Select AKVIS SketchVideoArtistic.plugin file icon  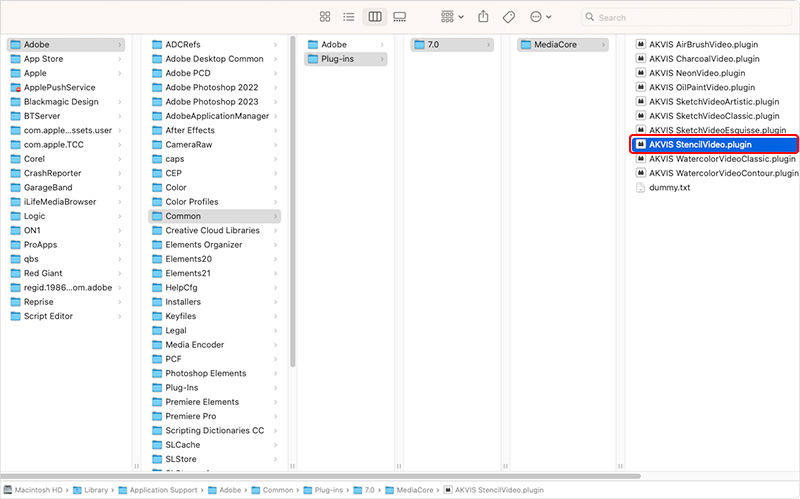coord(641,101)
